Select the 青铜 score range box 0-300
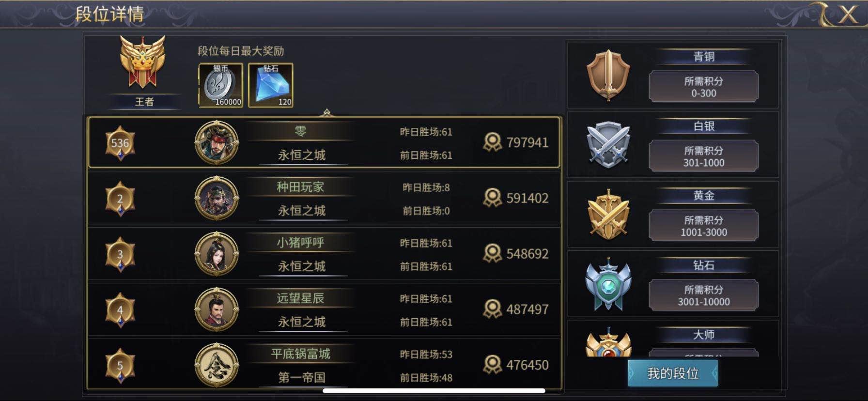This screenshot has height=401, width=868. click(703, 87)
